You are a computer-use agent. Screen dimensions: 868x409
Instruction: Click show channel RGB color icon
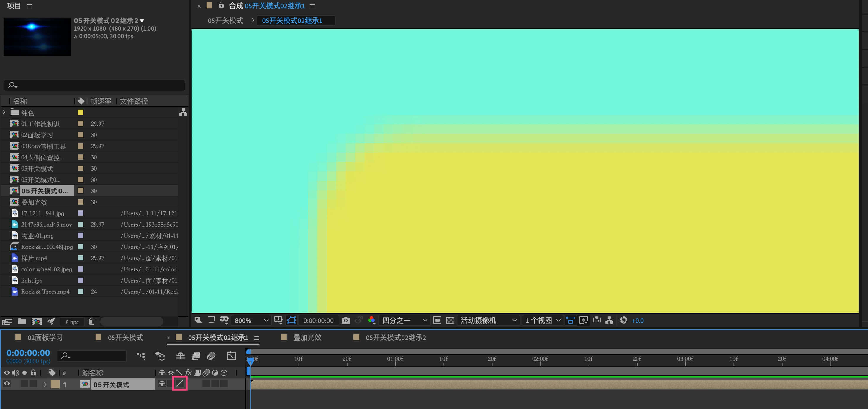click(371, 321)
